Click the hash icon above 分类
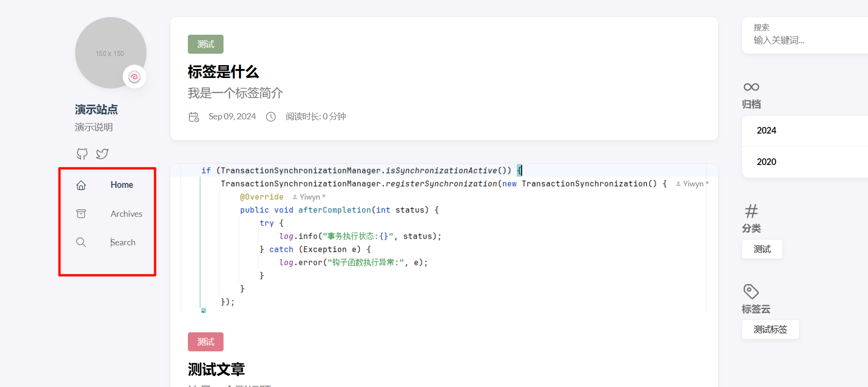Image resolution: width=868 pixels, height=387 pixels. coord(751,211)
